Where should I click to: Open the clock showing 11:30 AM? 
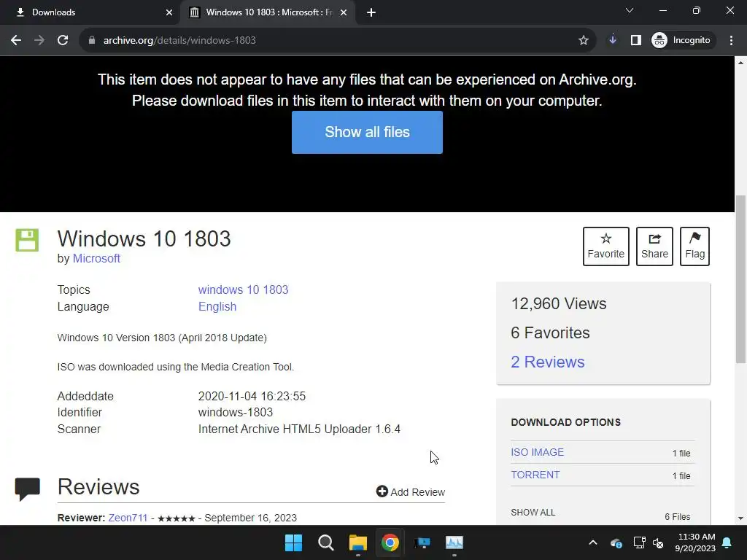tap(695, 542)
